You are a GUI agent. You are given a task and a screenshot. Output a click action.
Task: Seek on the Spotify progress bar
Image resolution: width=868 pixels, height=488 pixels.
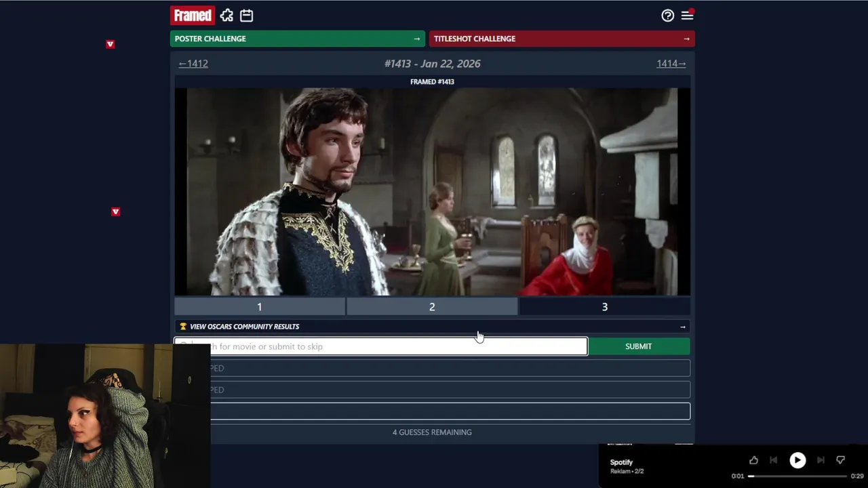point(797,476)
